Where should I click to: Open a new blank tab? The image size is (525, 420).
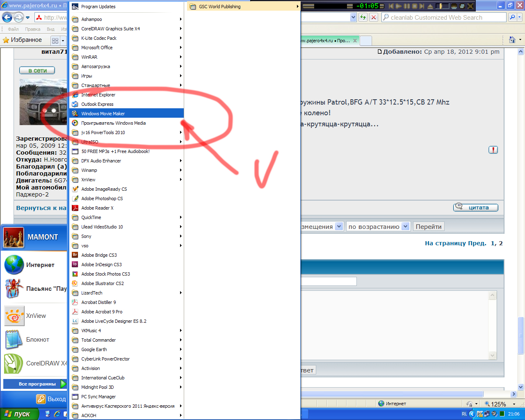pos(366,41)
